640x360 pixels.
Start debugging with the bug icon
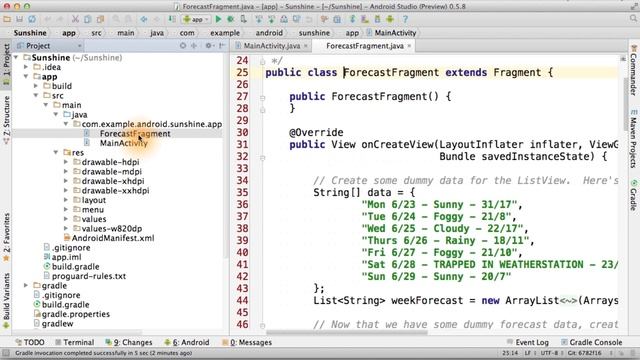[231, 19]
